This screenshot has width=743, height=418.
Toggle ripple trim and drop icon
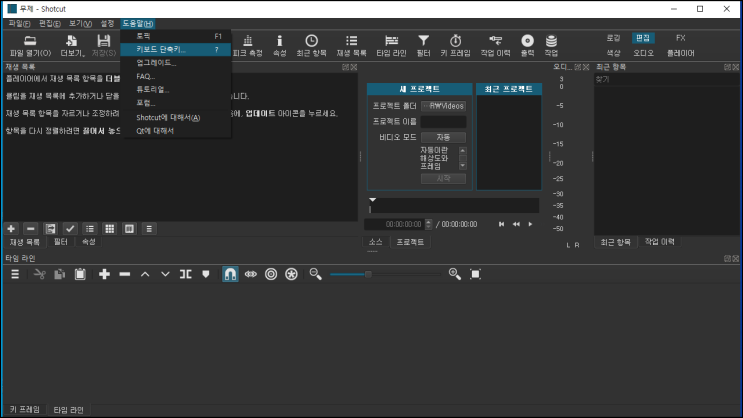pos(271,274)
